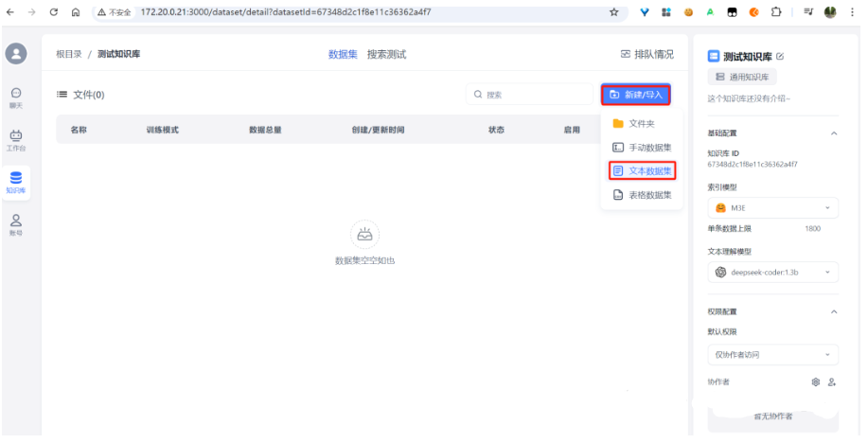Viewport: 868px width, 443px height.
Task: Click the 训练模式 column header
Action: click(162, 130)
